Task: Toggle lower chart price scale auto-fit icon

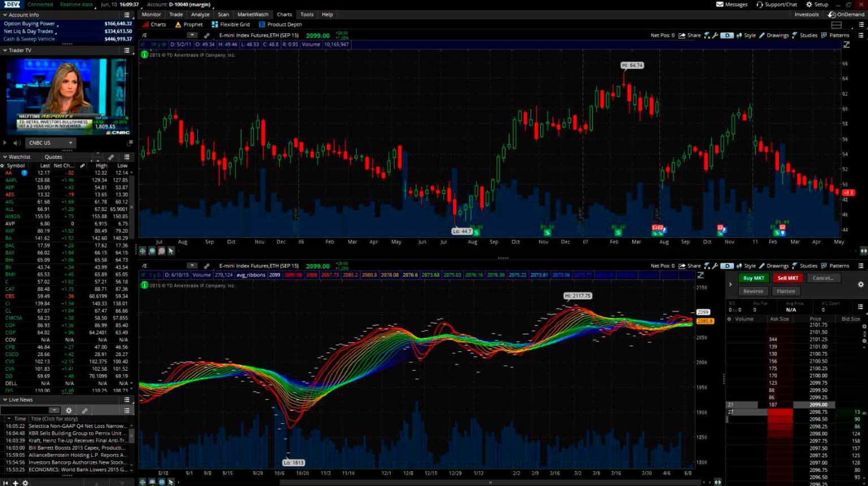Action: [x=701, y=275]
